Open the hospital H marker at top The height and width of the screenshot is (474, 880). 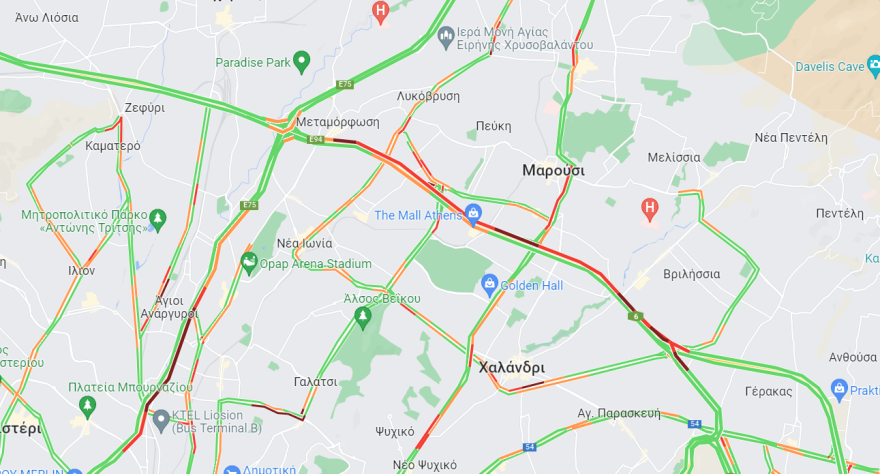click(381, 12)
